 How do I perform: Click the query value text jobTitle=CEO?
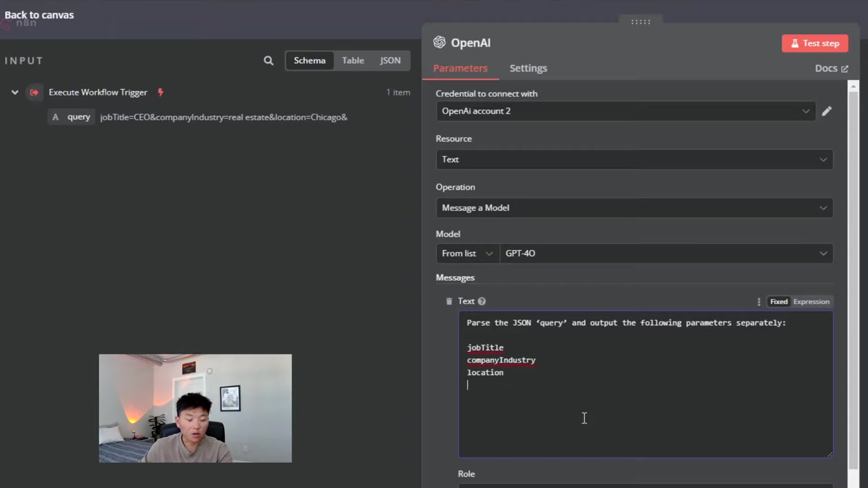tap(223, 117)
